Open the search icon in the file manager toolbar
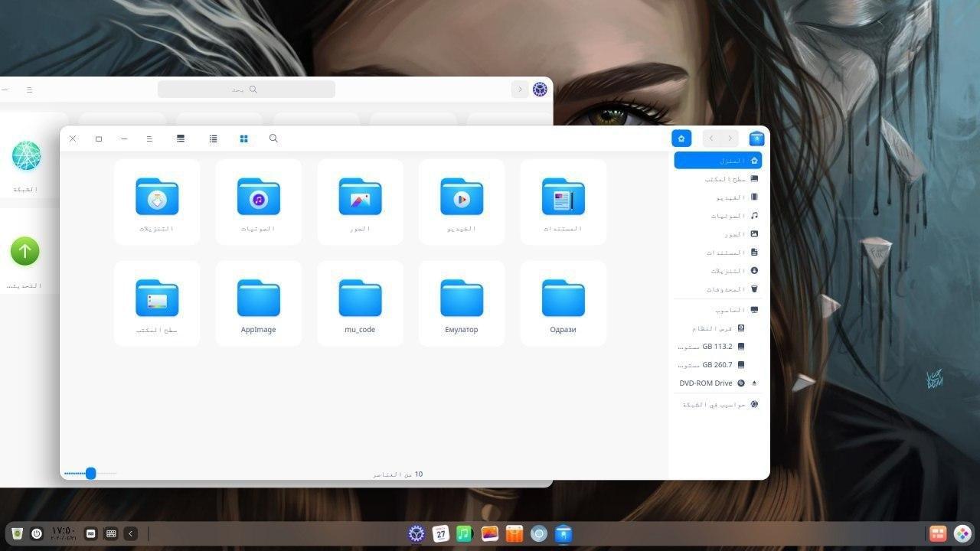This screenshot has width=980, height=551. (x=273, y=139)
